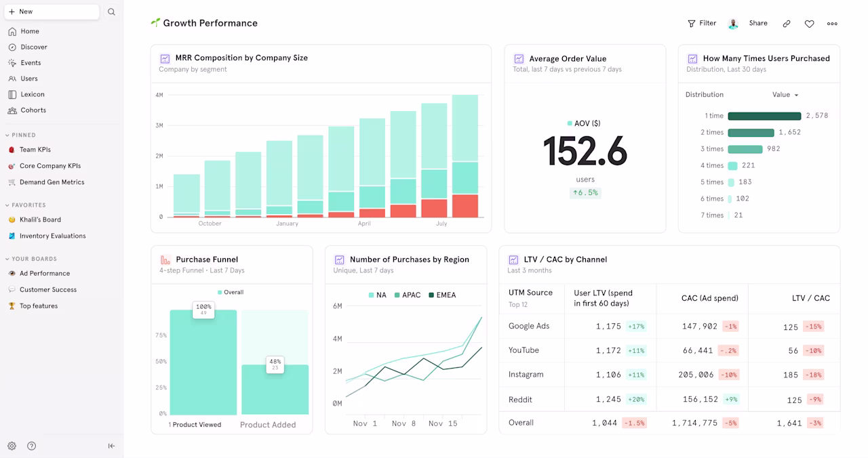This screenshot has height=458, width=868.
Task: Toggle the NA legend series
Action: tap(377, 295)
